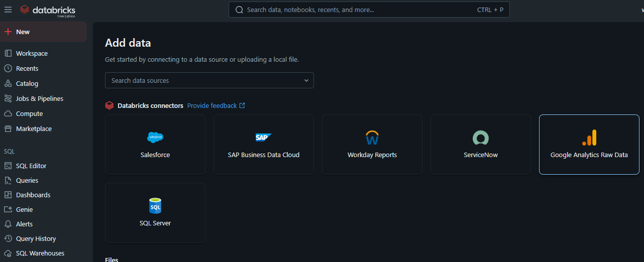Click the magnifier icon in search bar
The image size is (644, 262).
(239, 10)
